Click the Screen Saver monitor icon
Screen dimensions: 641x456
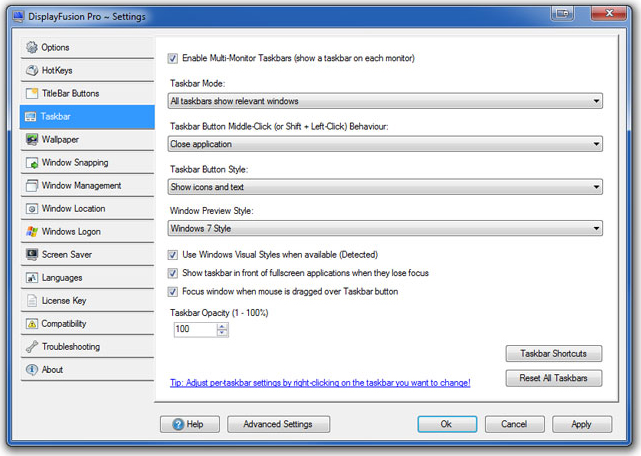[31, 254]
